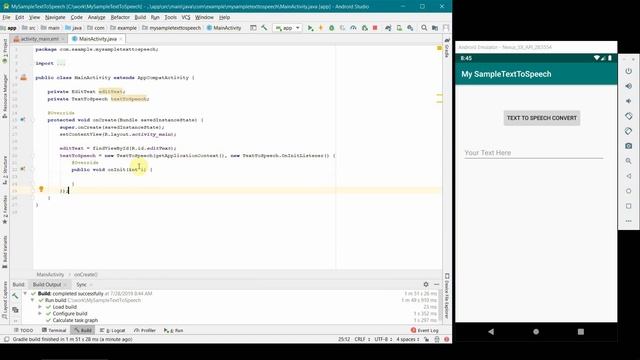
Task: Open the Refactor menu
Action: point(120,17)
